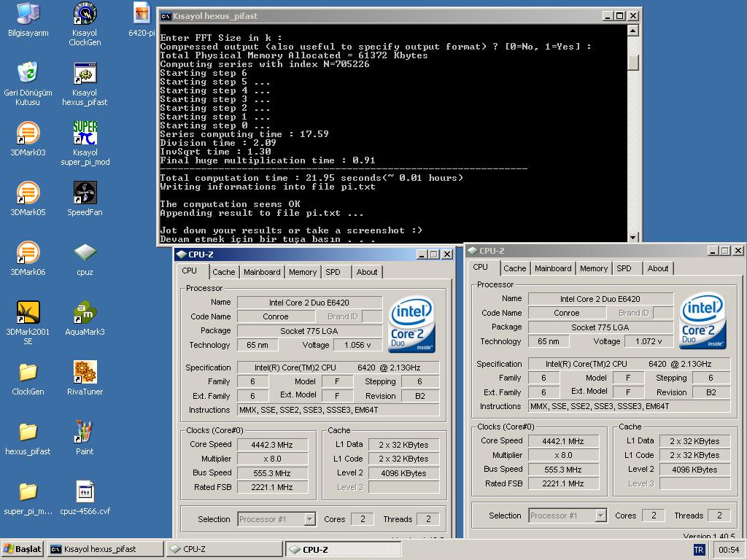
Task: Select the RivaTuner desktop icon
Action: [x=85, y=378]
